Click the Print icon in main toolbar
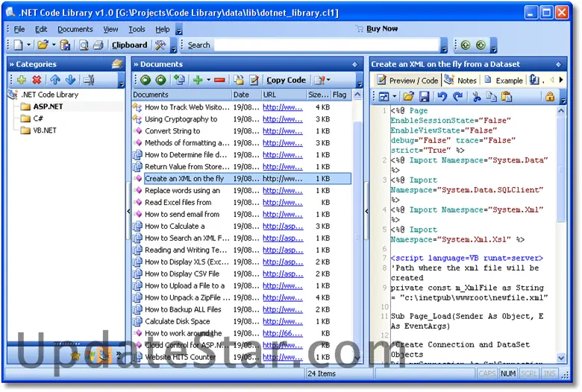This screenshot has height=392, width=582. (x=98, y=45)
